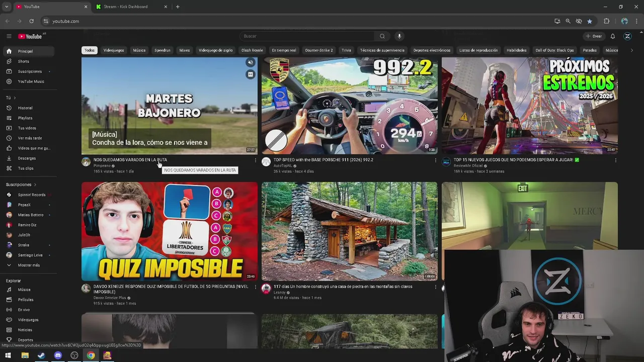Select the Todos filter chip

click(89, 50)
